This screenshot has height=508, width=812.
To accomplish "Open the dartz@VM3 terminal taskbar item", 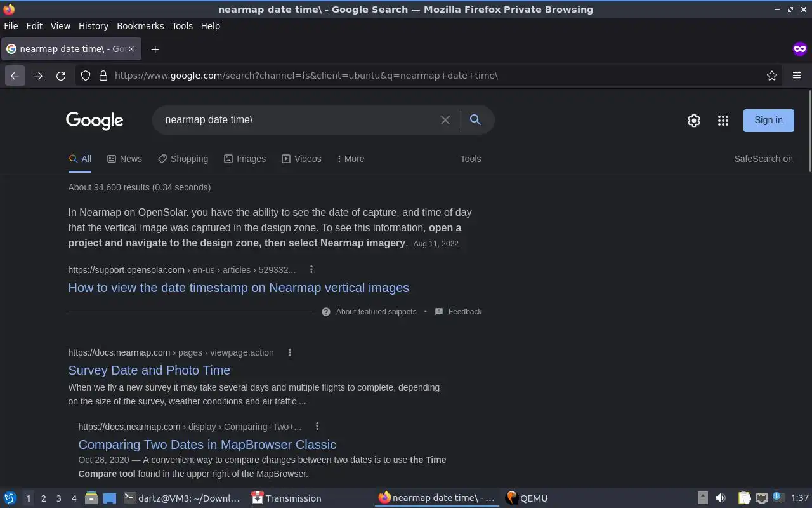I will [182, 498].
